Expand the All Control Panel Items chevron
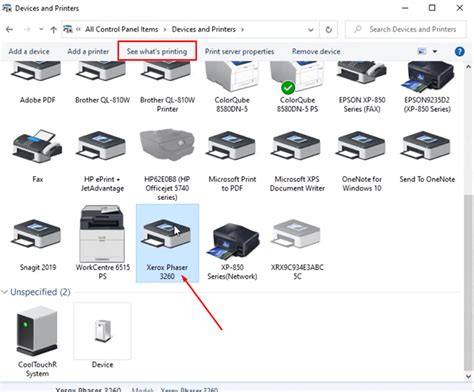The width and height of the screenshot is (474, 392). click(165, 30)
